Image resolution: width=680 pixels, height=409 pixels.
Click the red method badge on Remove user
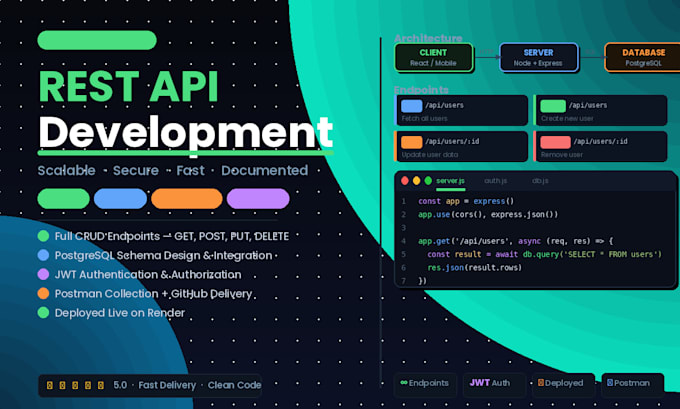[556, 142]
